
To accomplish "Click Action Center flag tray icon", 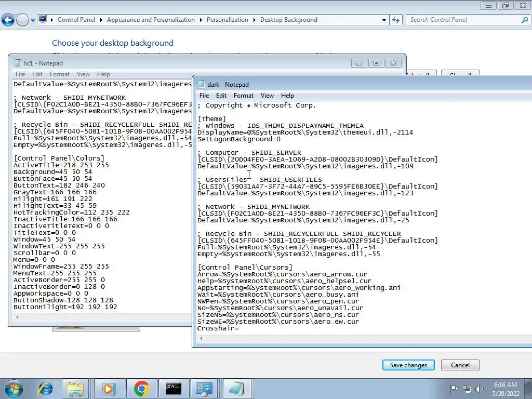I will click(454, 389).
